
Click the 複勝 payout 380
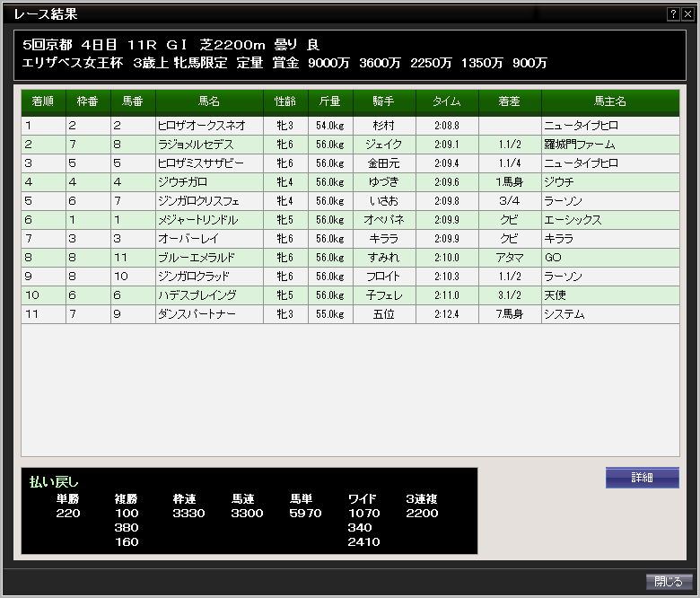click(x=127, y=527)
